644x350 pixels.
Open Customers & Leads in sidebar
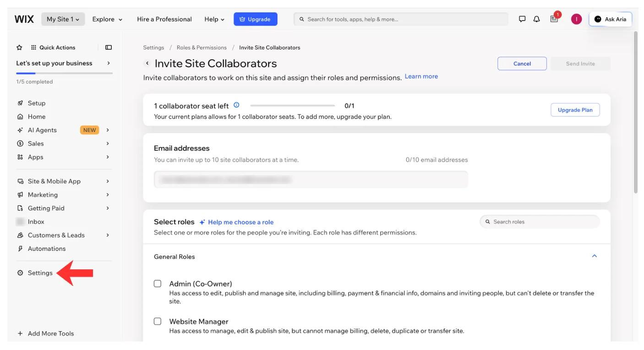pyautogui.click(x=56, y=235)
